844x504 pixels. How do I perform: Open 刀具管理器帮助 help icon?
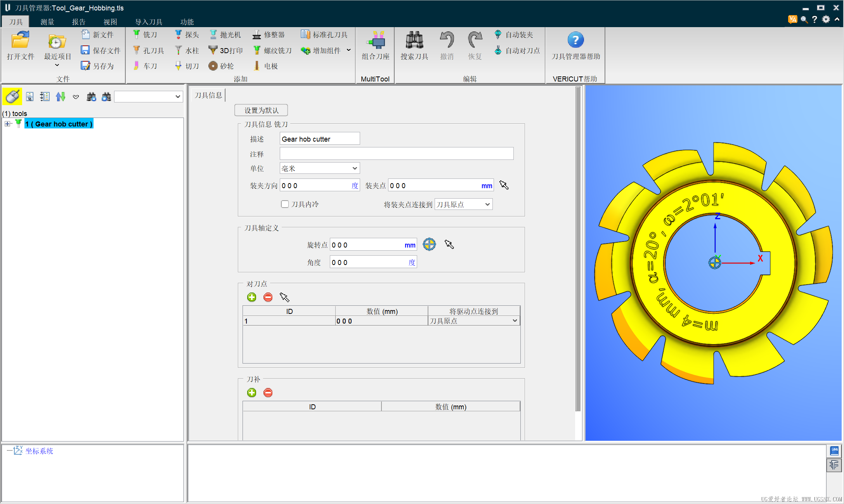pos(575,40)
